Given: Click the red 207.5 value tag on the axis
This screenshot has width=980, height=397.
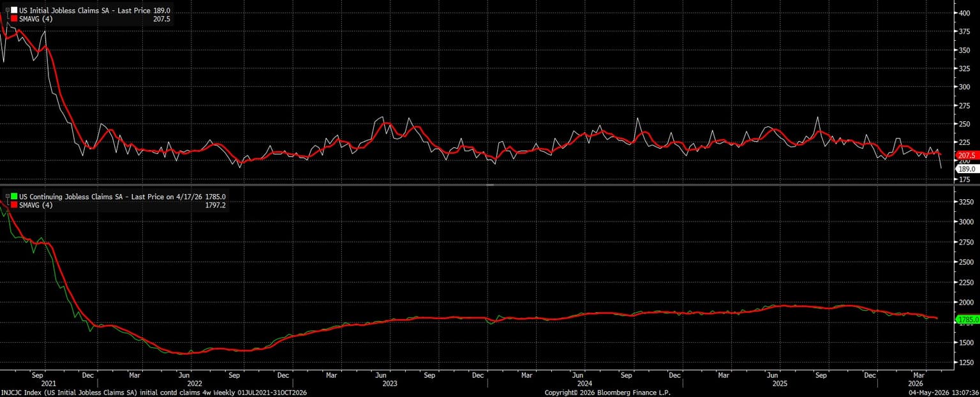Looking at the screenshot, I should [967, 155].
